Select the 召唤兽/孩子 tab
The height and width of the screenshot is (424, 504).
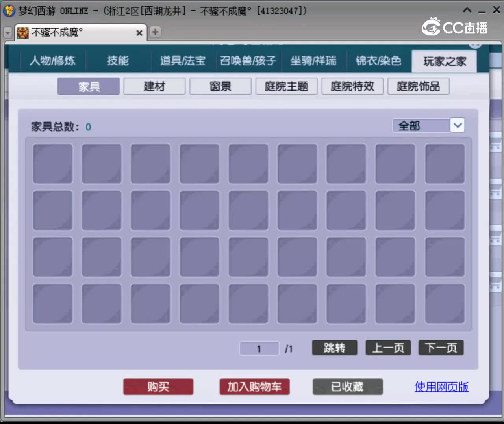[248, 61]
